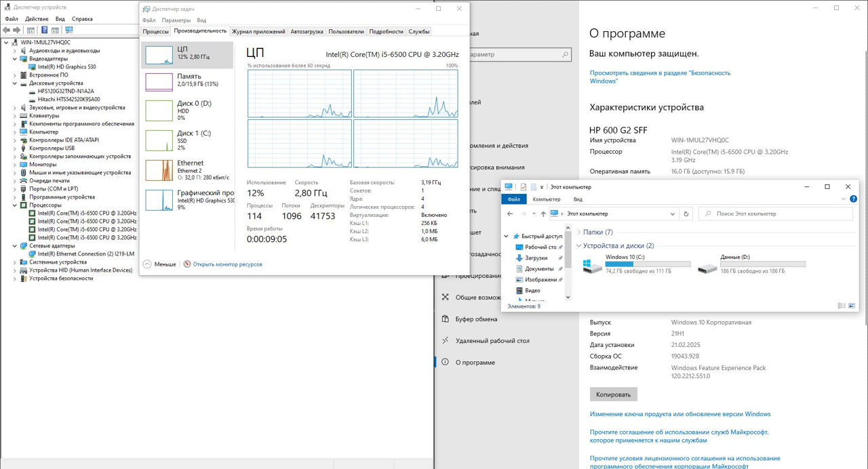Open the Windows 10 (C:) drive

click(636, 264)
